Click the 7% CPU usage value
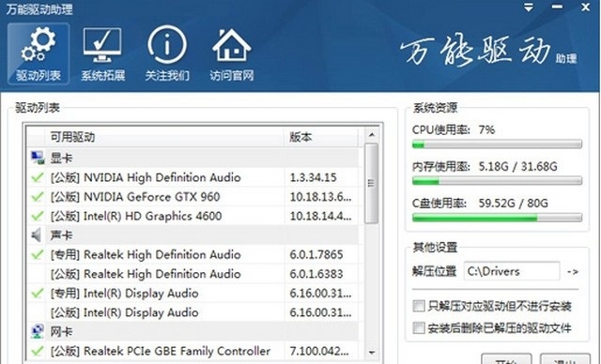This screenshot has width=601, height=364. point(486,129)
